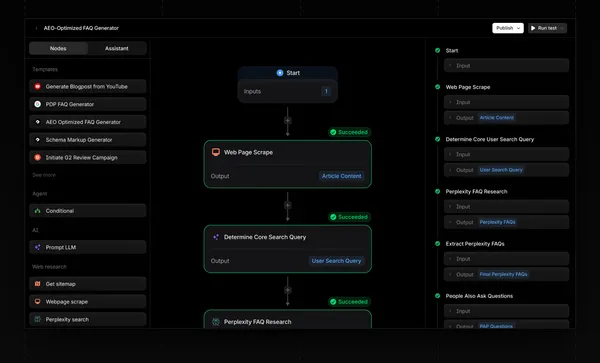Click the Article Content output tag in canvas node

coord(341,176)
